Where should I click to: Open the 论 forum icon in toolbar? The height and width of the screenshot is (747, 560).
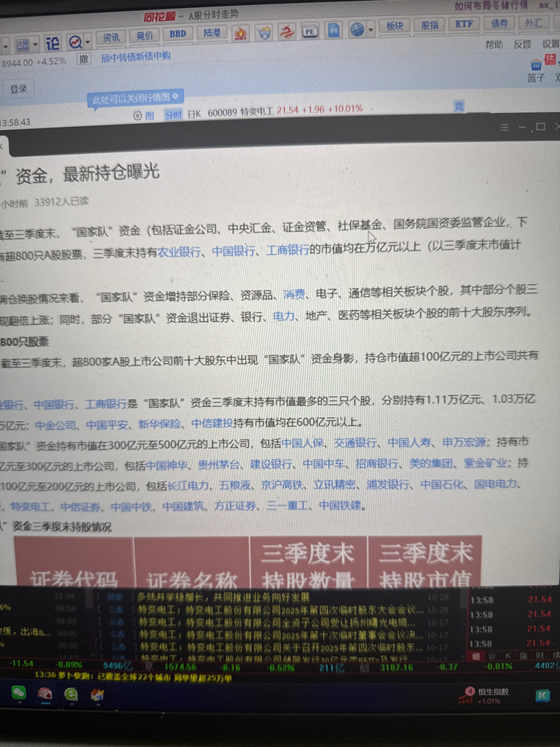(52, 43)
